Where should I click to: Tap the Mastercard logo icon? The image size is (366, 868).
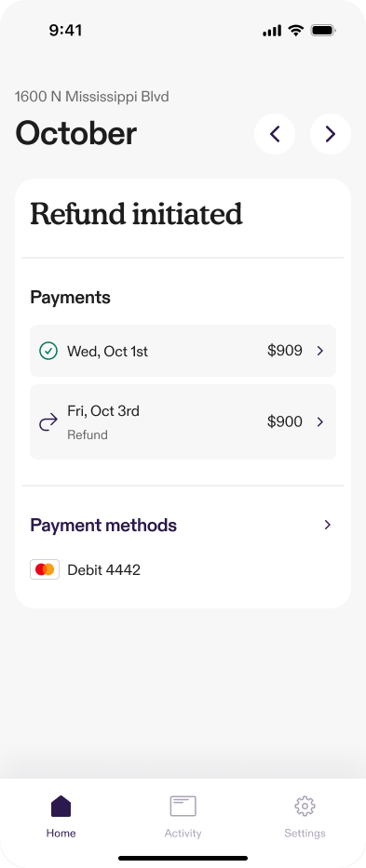coord(45,569)
